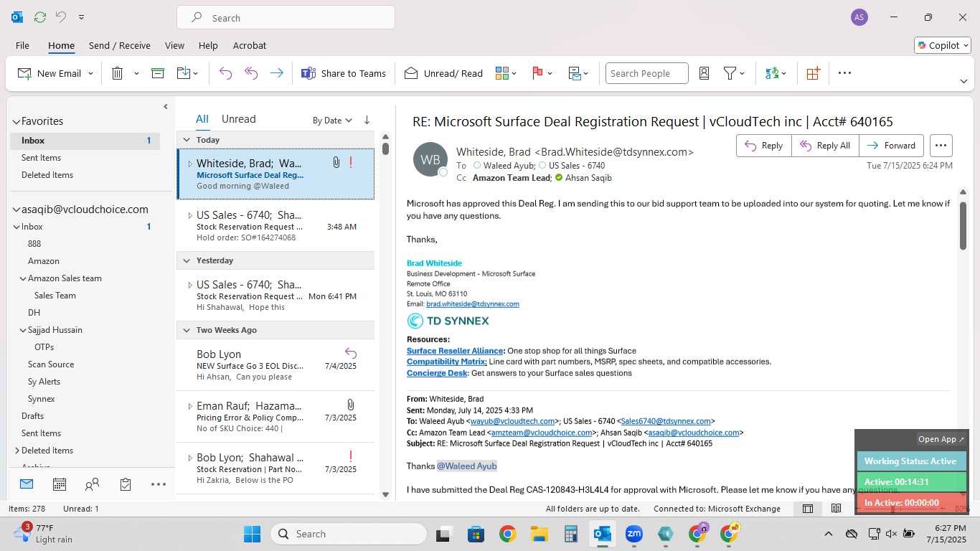The image size is (980, 551).
Task: Switch to Tasks view in navigation bar
Action: click(126, 484)
